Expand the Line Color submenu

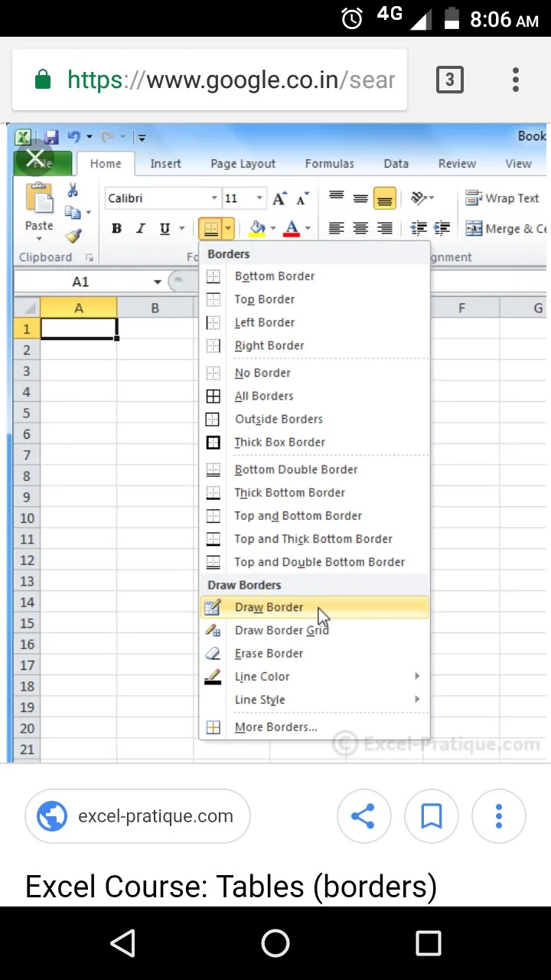coord(315,676)
